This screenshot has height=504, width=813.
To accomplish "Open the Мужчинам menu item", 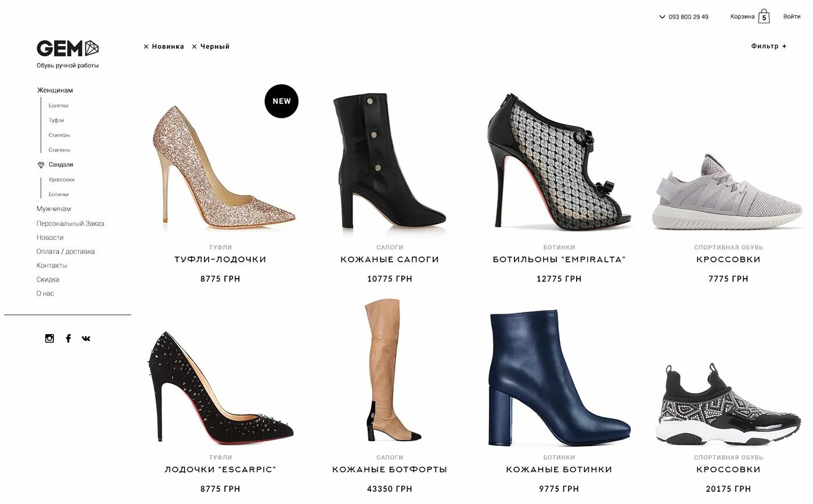I will coord(53,209).
